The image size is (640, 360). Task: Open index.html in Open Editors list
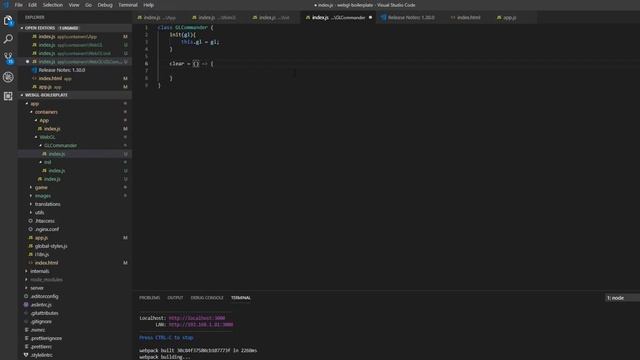(50, 78)
